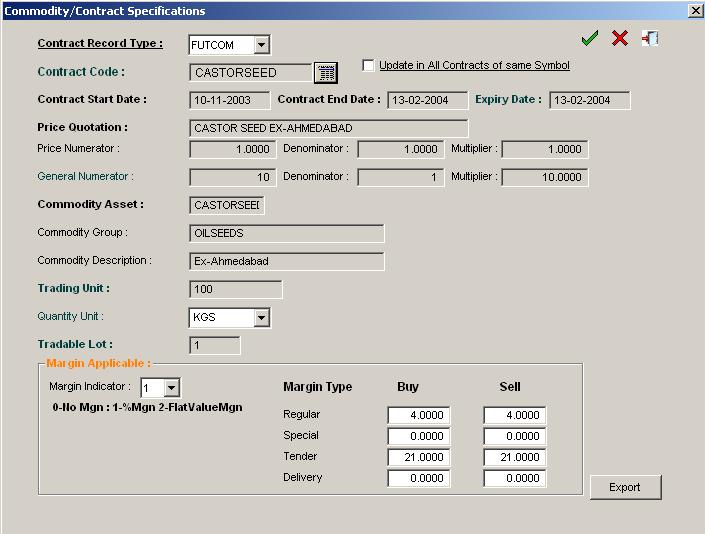Click the green checkmark save icon

[590, 39]
